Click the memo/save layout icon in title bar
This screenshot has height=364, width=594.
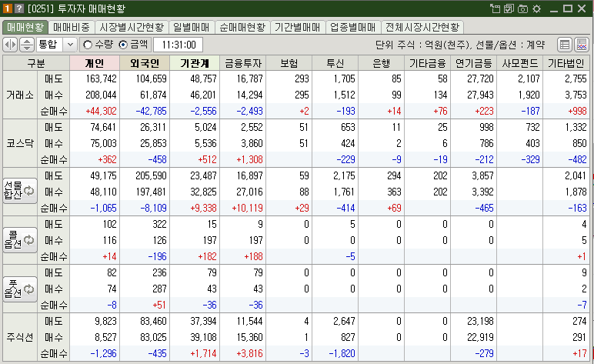coord(509,8)
